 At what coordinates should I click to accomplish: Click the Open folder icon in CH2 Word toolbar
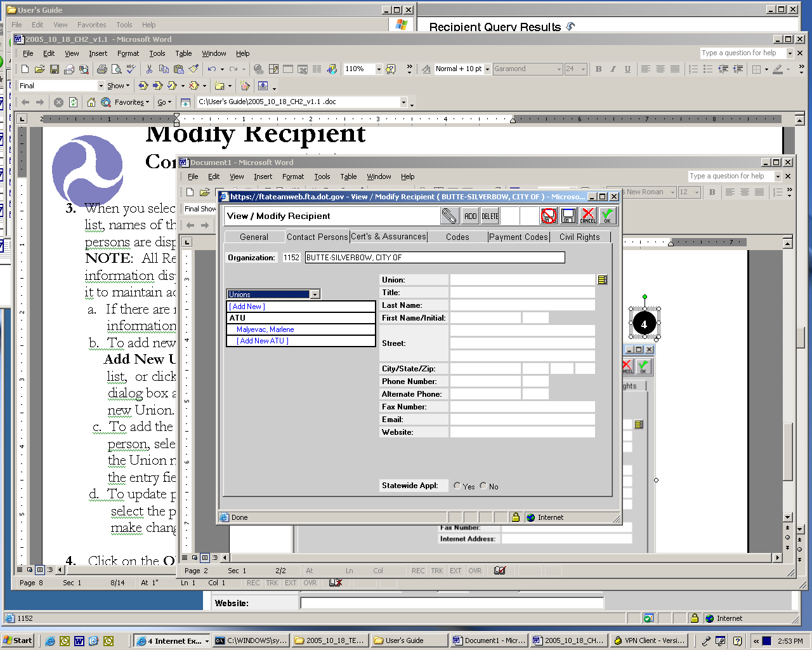tap(39, 69)
